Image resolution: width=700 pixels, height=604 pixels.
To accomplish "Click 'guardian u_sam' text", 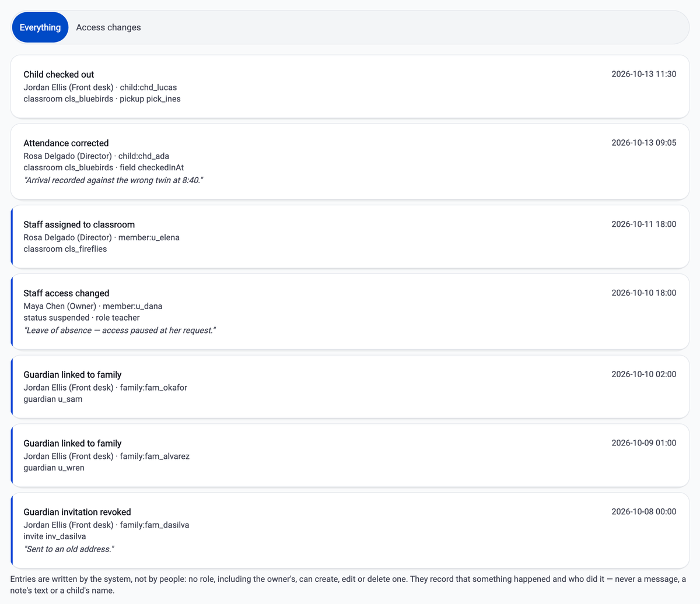I will tap(53, 399).
